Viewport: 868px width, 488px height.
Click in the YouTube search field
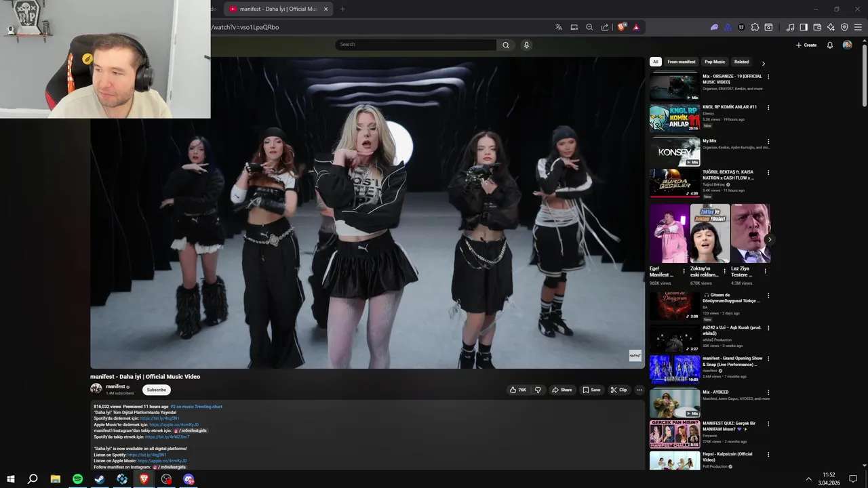pos(416,45)
